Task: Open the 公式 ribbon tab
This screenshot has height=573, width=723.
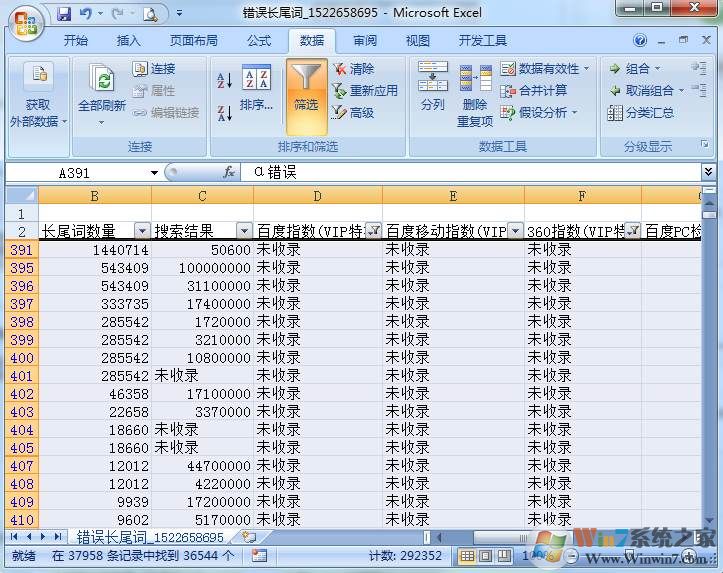Action: (x=258, y=41)
